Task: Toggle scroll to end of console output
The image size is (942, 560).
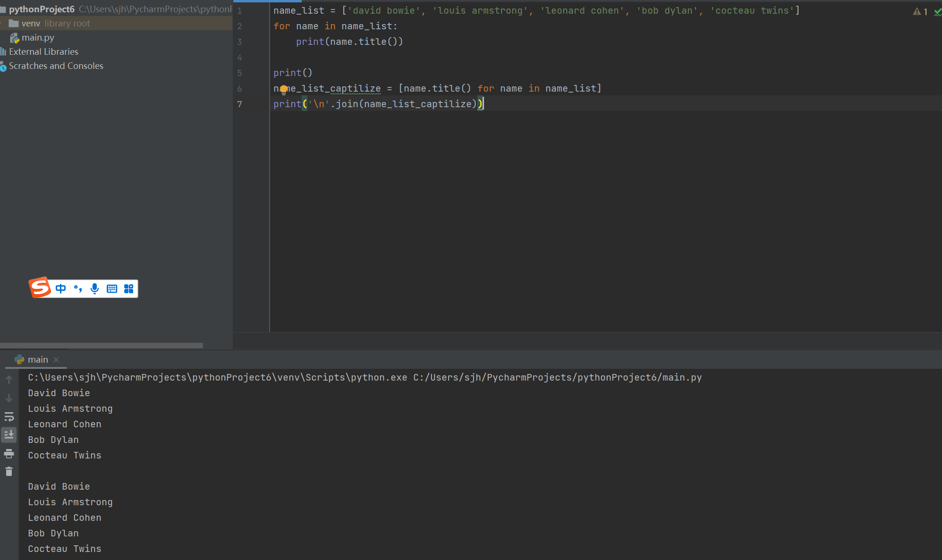Action: (x=9, y=434)
